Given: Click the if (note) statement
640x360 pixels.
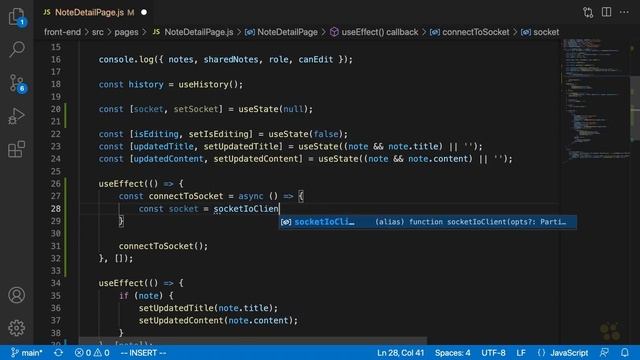Looking at the screenshot, I should [x=146, y=296].
